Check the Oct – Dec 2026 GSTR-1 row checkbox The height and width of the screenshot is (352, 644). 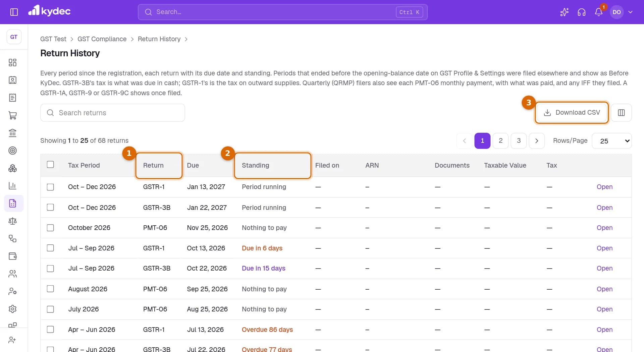50,187
